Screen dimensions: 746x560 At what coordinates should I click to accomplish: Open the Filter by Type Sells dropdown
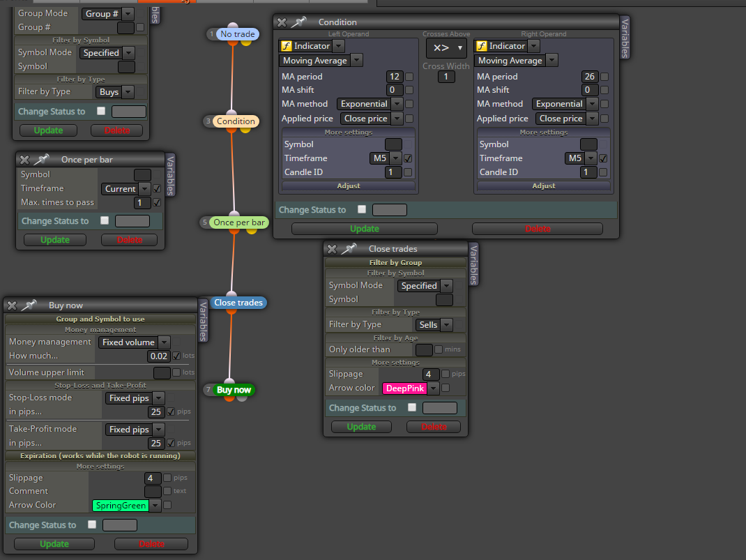click(434, 324)
